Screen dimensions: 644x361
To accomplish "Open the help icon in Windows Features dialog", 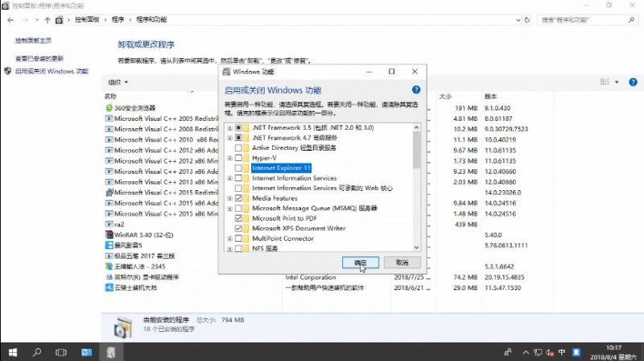I will [x=415, y=89].
